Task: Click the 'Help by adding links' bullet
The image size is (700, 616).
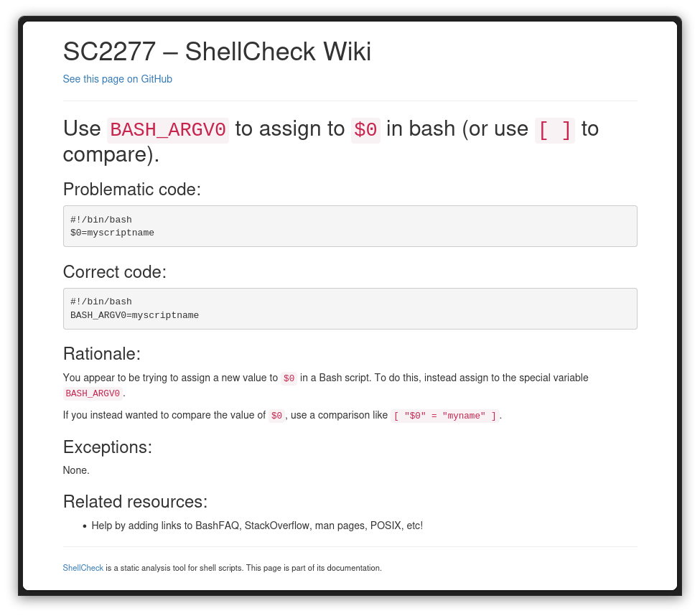Action: click(x=257, y=526)
